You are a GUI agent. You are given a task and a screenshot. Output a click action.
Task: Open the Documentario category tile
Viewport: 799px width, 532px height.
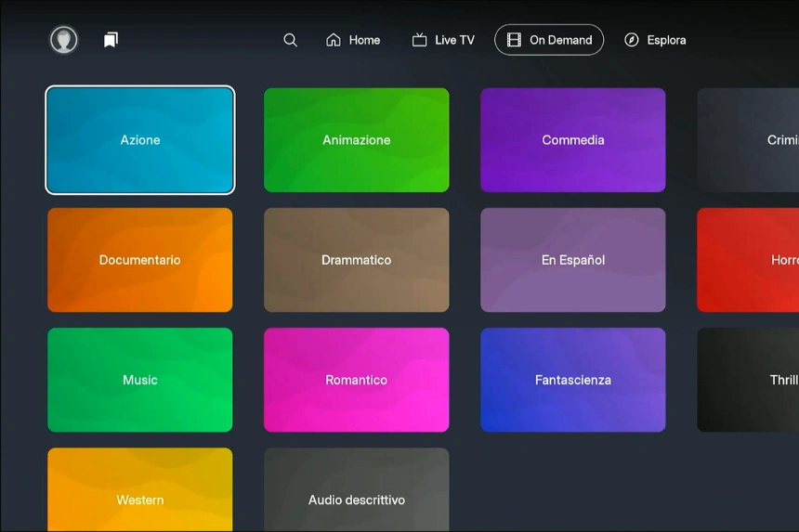coord(140,260)
